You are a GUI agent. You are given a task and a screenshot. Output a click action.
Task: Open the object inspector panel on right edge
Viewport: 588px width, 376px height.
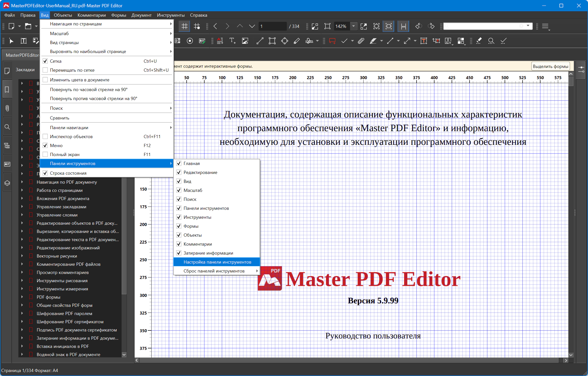pos(581,69)
